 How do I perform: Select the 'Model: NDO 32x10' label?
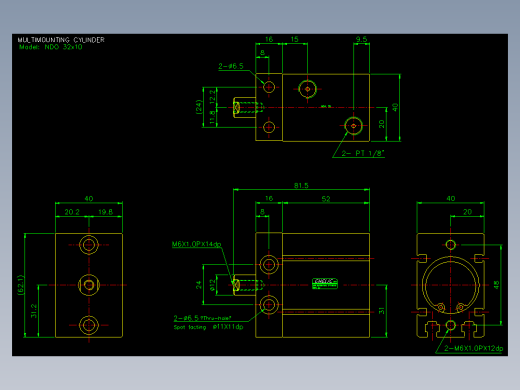click(x=51, y=47)
